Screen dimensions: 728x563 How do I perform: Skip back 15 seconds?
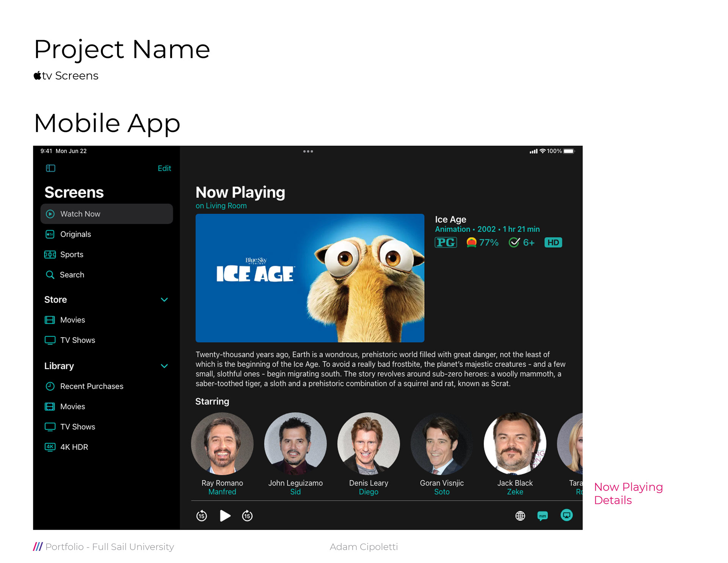202,516
